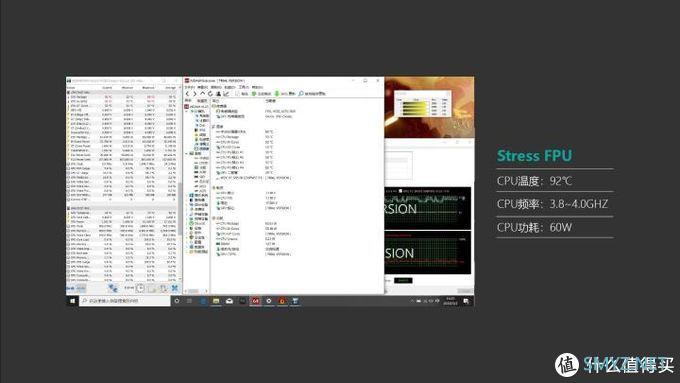680x383 pixels.
Task: Click the AIDA64 forward navigation arrow
Action: tap(195, 94)
